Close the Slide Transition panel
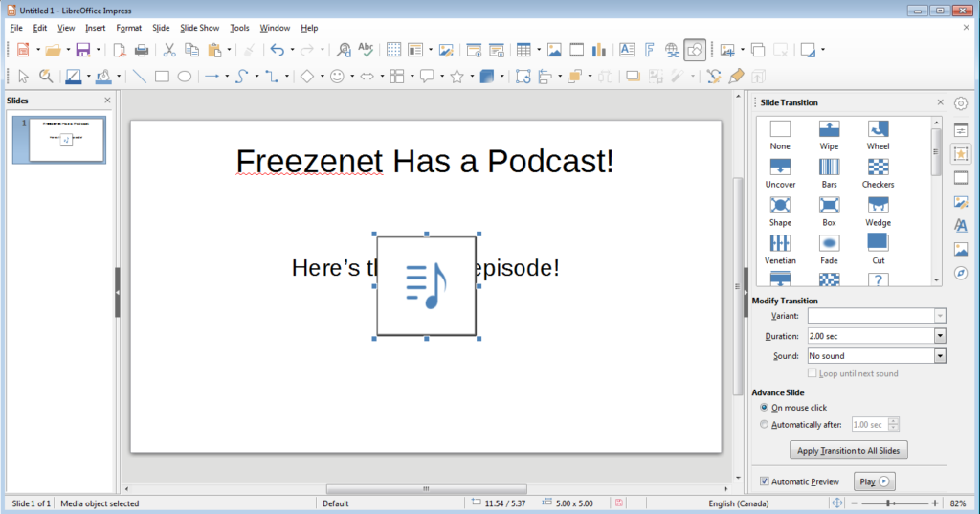Screen dimensions: 980x514 pos(940,101)
